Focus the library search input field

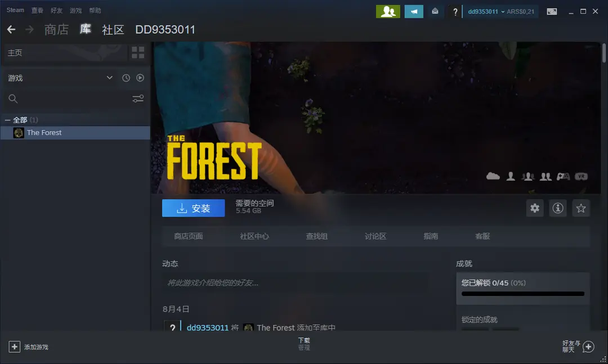74,99
